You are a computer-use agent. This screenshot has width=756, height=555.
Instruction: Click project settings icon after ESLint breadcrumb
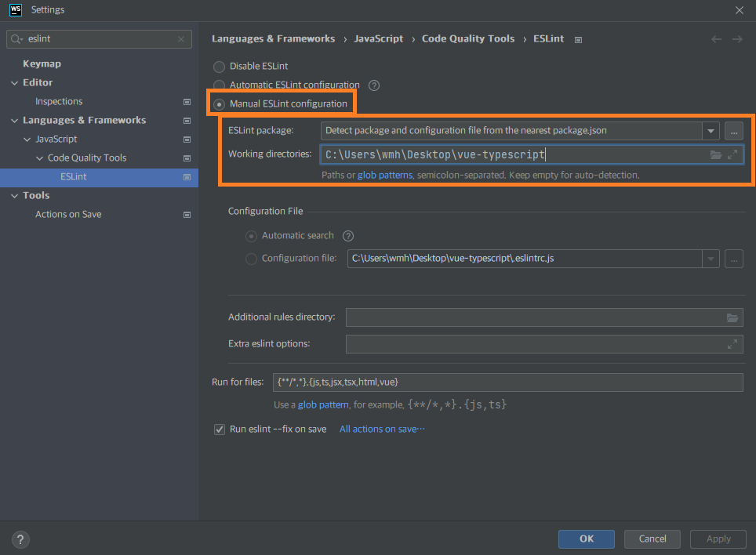[578, 39]
